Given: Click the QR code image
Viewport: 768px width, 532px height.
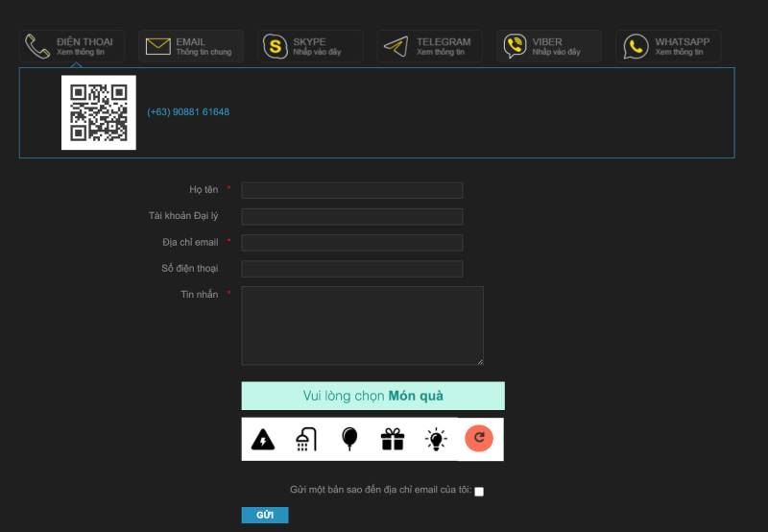Looking at the screenshot, I should point(99,112).
